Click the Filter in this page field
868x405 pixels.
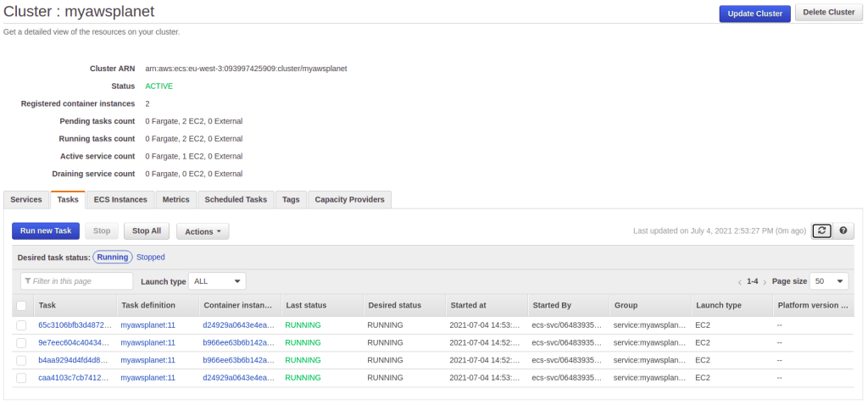pyautogui.click(x=77, y=281)
